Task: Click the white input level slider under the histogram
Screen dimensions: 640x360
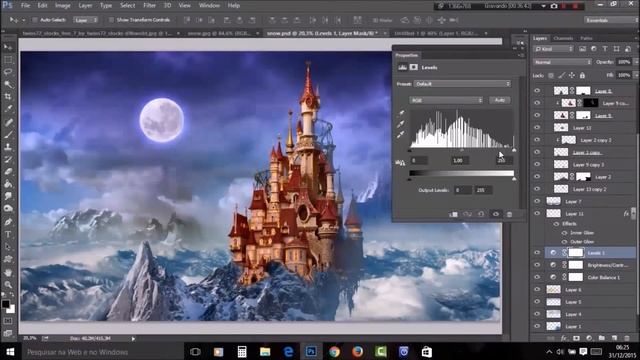Action: point(514,150)
